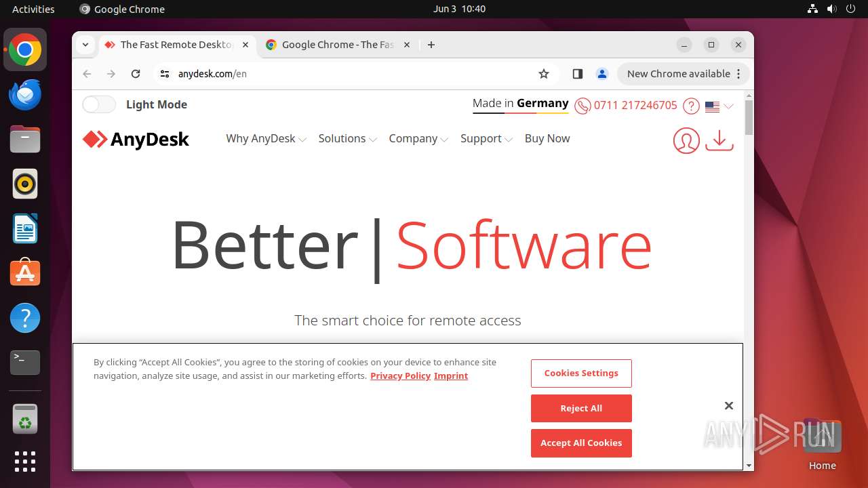Open the Files manager in the dock
The image size is (868, 488).
[25, 139]
